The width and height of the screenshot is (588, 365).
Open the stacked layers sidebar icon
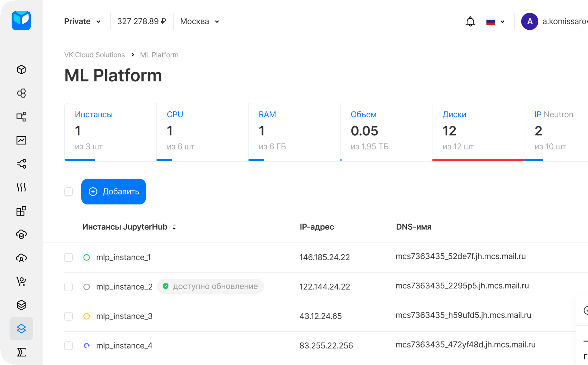pos(21,305)
